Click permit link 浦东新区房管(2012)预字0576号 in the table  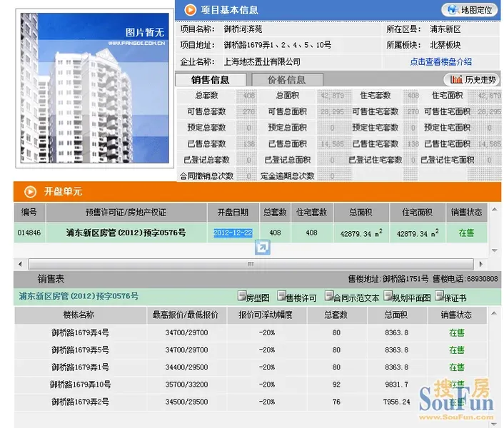point(126,233)
